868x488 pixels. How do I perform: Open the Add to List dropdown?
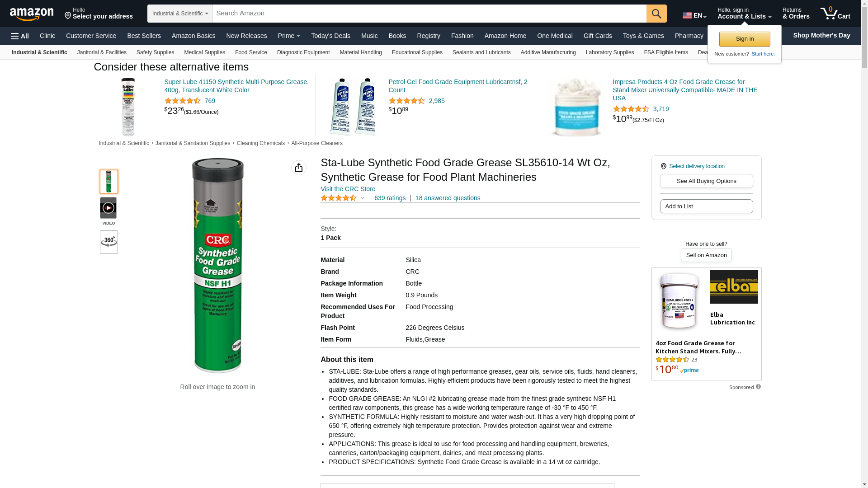[706, 206]
